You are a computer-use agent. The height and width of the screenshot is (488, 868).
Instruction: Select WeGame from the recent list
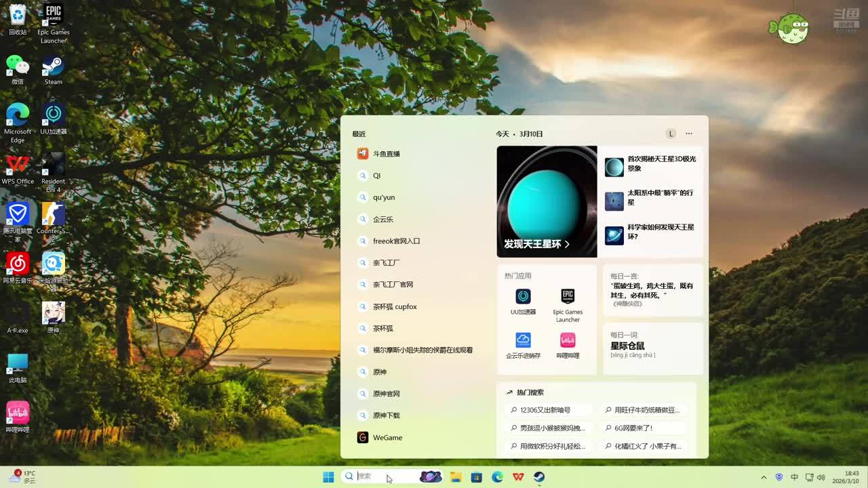coord(387,438)
